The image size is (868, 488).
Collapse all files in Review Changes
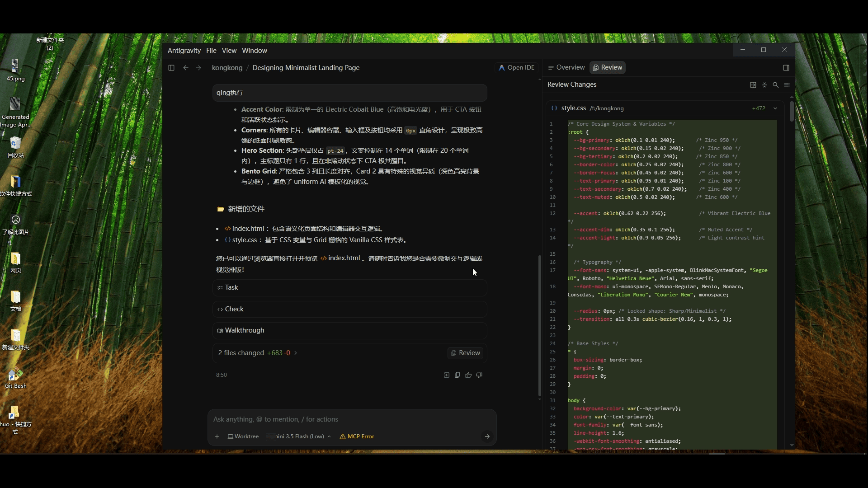[x=764, y=85]
